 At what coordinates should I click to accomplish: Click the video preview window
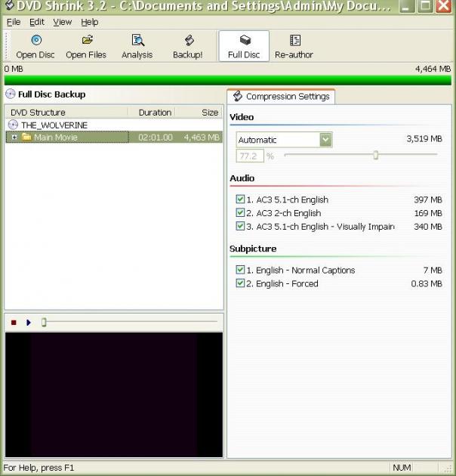(114, 394)
